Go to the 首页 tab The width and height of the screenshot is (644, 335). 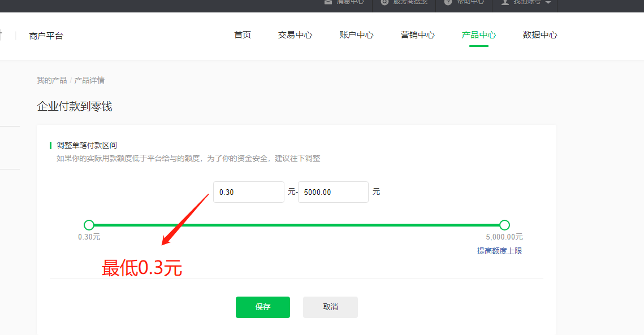pyautogui.click(x=243, y=35)
